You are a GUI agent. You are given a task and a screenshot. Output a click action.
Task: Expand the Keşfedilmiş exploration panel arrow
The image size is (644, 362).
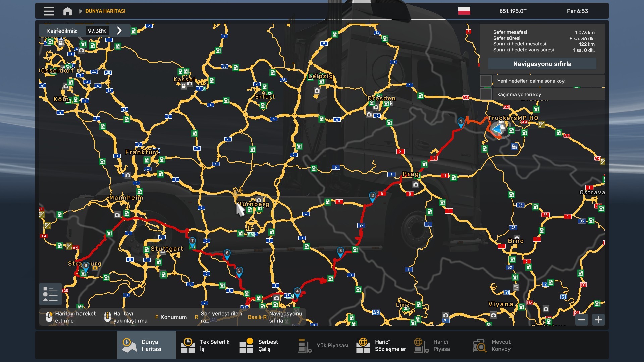coord(119,31)
